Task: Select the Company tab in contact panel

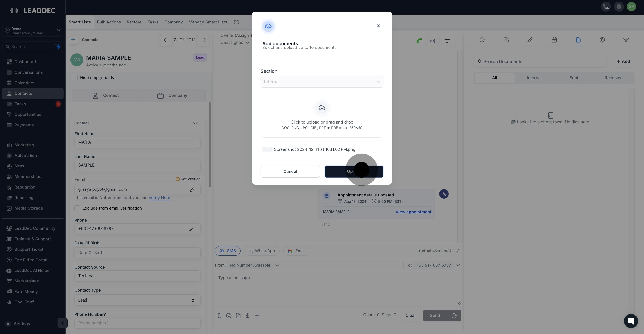Action: click(172, 95)
